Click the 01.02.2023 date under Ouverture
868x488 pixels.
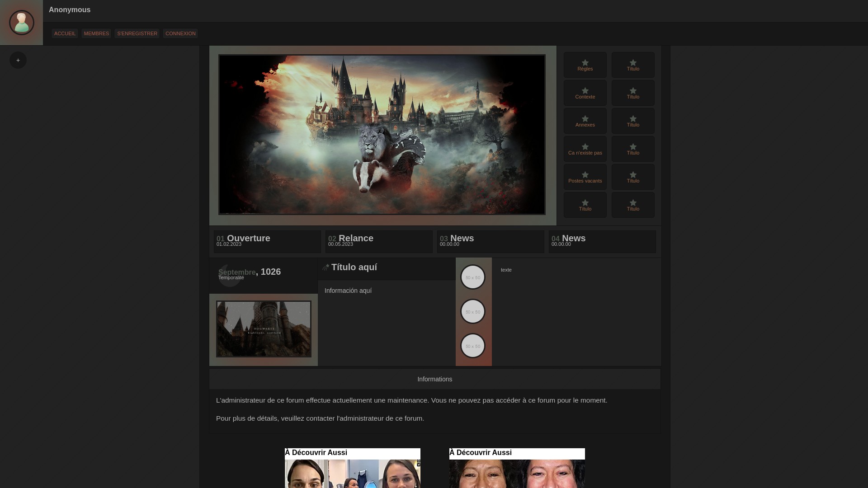click(229, 244)
